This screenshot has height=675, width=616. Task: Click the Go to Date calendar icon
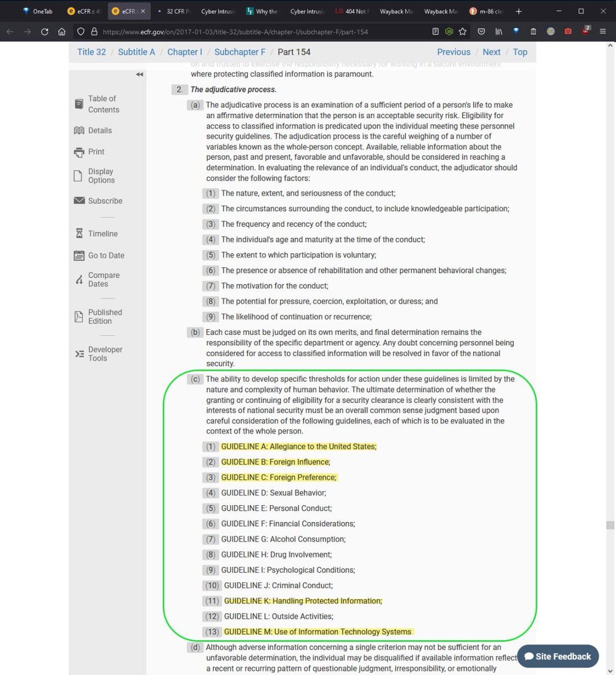79,255
